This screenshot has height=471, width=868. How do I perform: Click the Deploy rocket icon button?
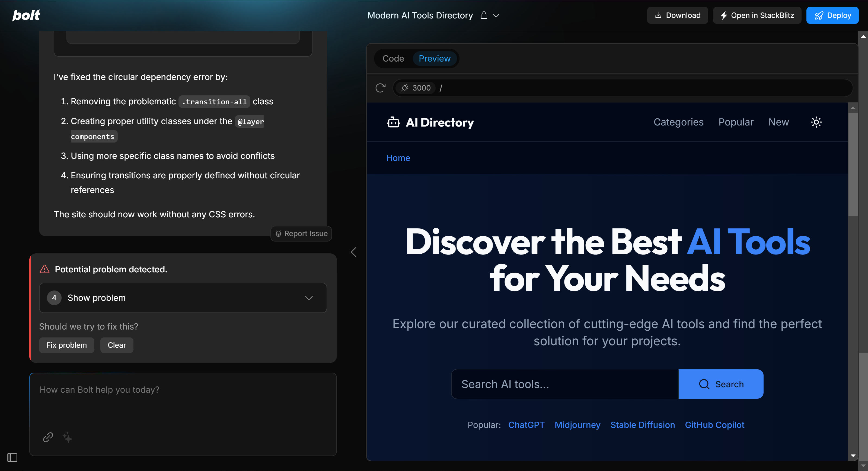coord(819,15)
